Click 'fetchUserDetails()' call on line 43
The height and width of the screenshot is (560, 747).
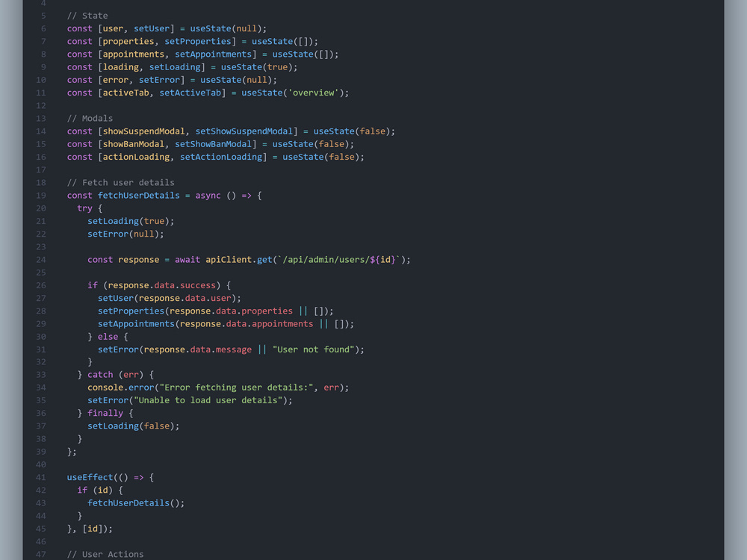(134, 504)
